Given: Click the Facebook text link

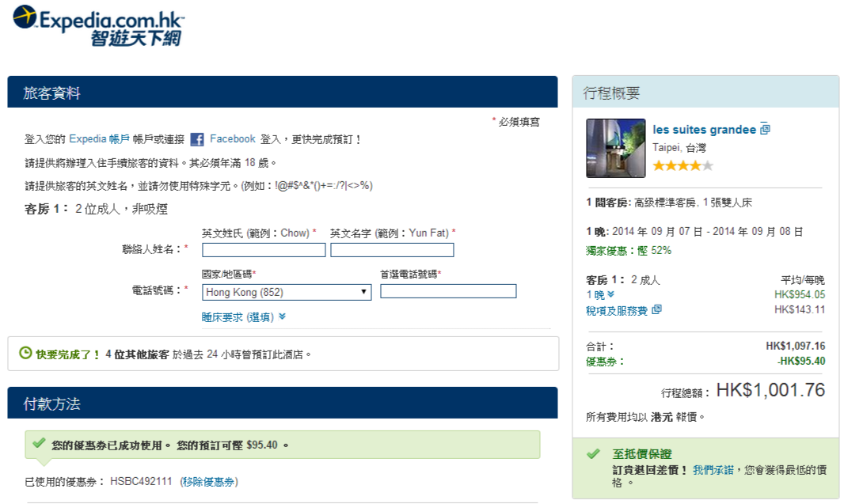Looking at the screenshot, I should [x=232, y=139].
